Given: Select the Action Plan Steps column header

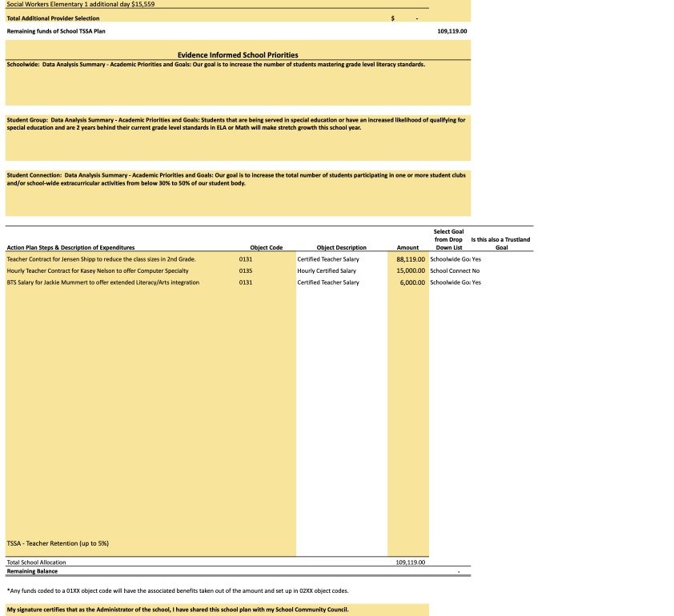Looking at the screenshot, I should coord(70,248).
